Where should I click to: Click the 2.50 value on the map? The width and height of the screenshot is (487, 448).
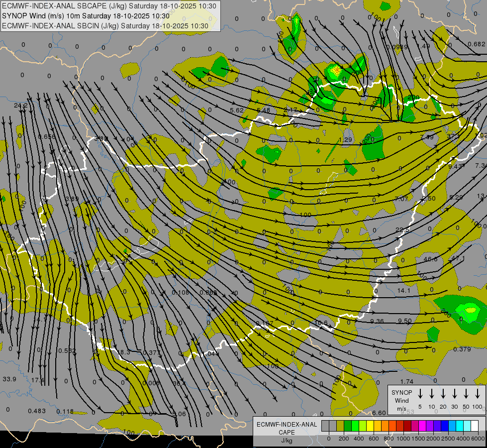[x=429, y=198]
